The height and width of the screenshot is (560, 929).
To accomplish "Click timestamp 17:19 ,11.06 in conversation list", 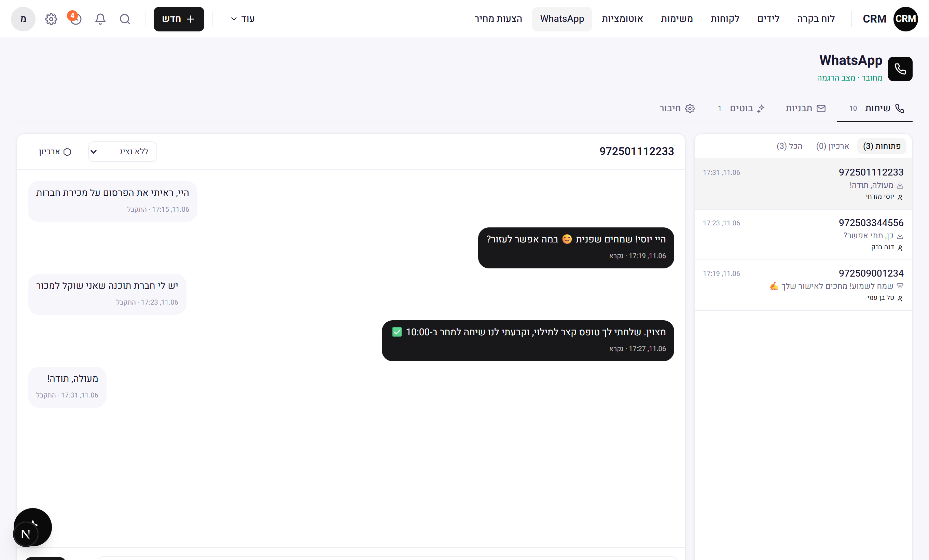I will click(x=721, y=274).
